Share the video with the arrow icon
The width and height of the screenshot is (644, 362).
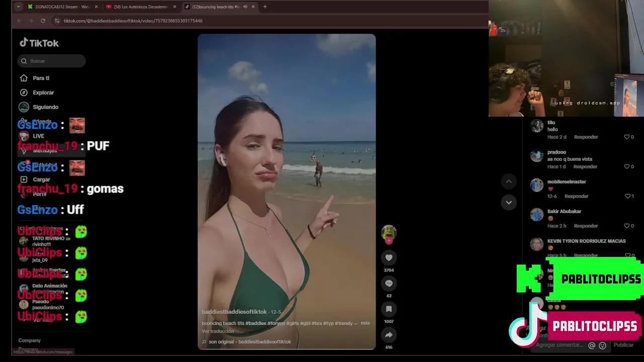pos(388,335)
